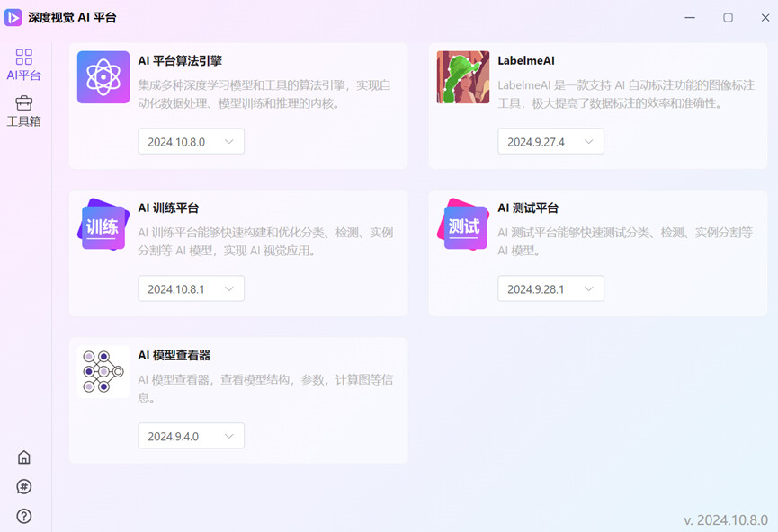Image resolution: width=778 pixels, height=532 pixels.
Task: Close the 深度视觉 AI 平台 window
Action: [765, 17]
